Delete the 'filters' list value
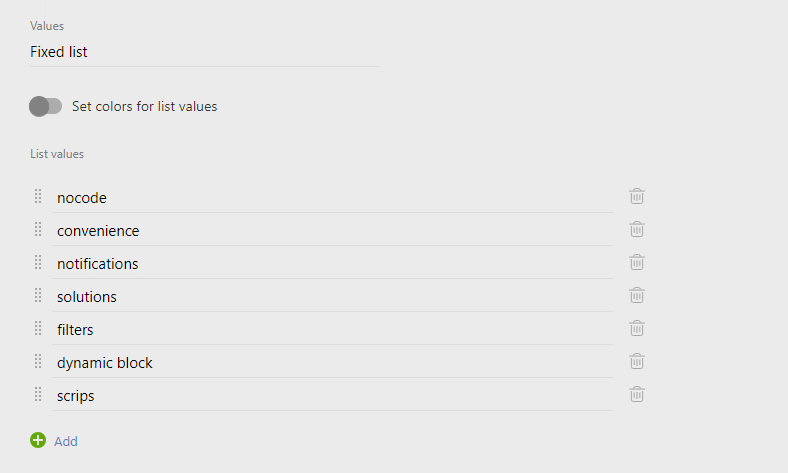Image resolution: width=788 pixels, height=473 pixels. click(637, 328)
